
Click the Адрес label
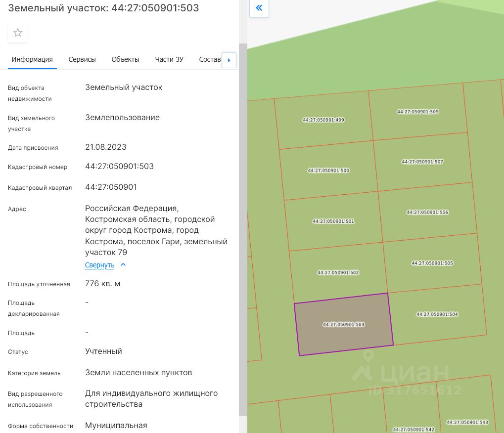click(x=17, y=209)
